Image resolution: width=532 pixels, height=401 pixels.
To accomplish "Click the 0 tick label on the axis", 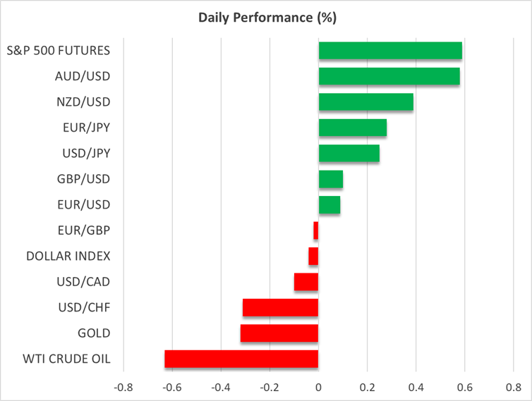I will (x=318, y=386).
